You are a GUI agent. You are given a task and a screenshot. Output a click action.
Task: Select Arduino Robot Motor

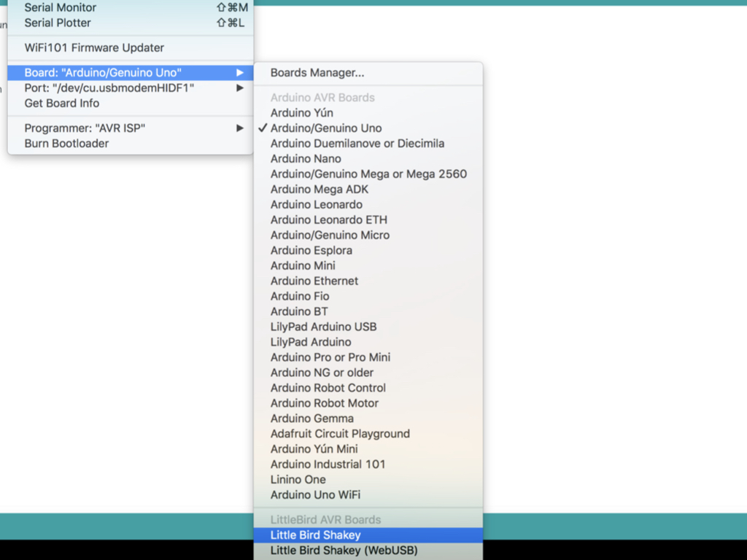(368, 402)
